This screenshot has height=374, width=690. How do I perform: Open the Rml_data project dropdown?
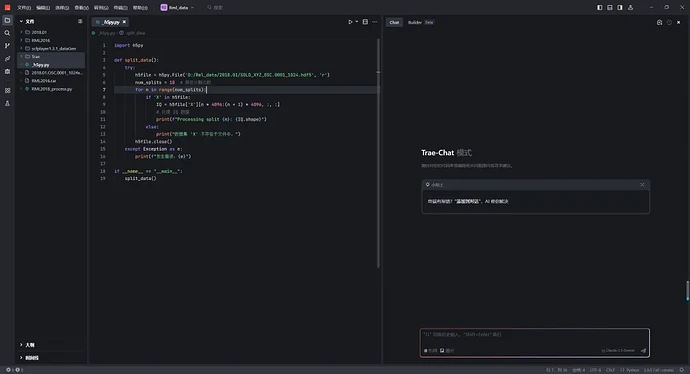[x=177, y=7]
